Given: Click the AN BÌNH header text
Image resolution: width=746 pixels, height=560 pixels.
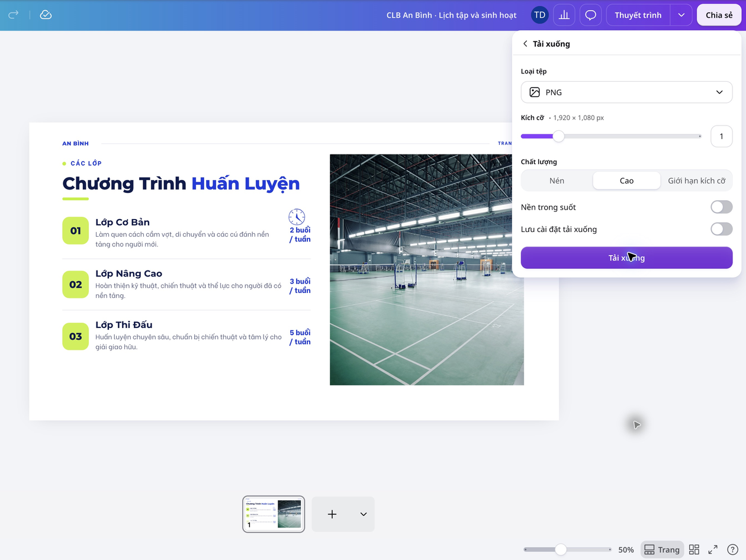Looking at the screenshot, I should (75, 143).
